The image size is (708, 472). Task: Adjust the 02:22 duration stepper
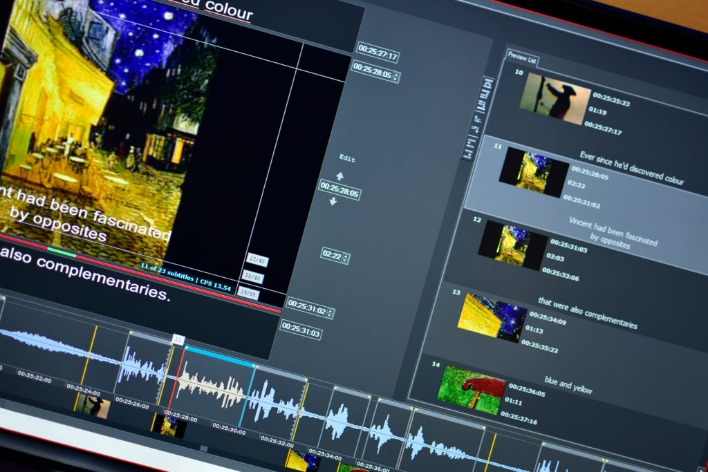click(343, 255)
